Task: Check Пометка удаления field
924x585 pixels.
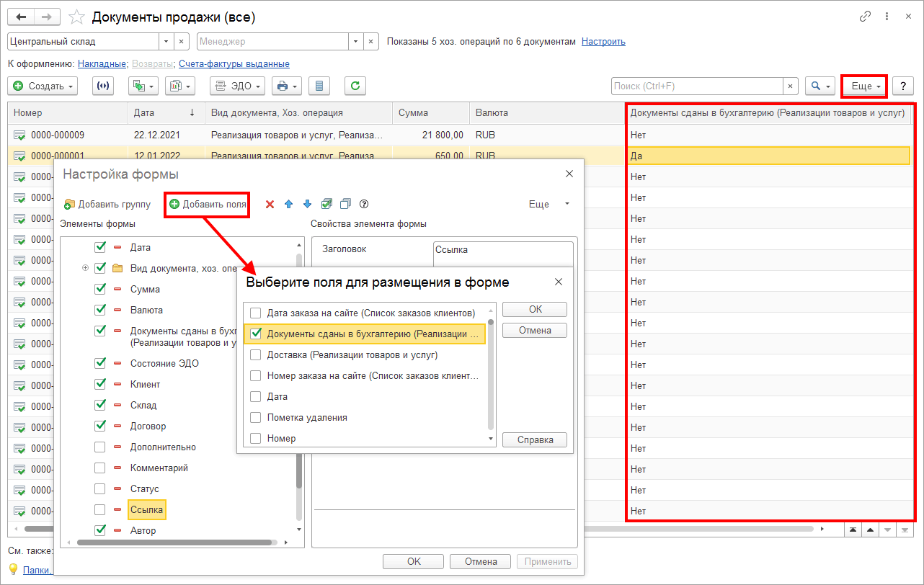Action: (x=254, y=417)
